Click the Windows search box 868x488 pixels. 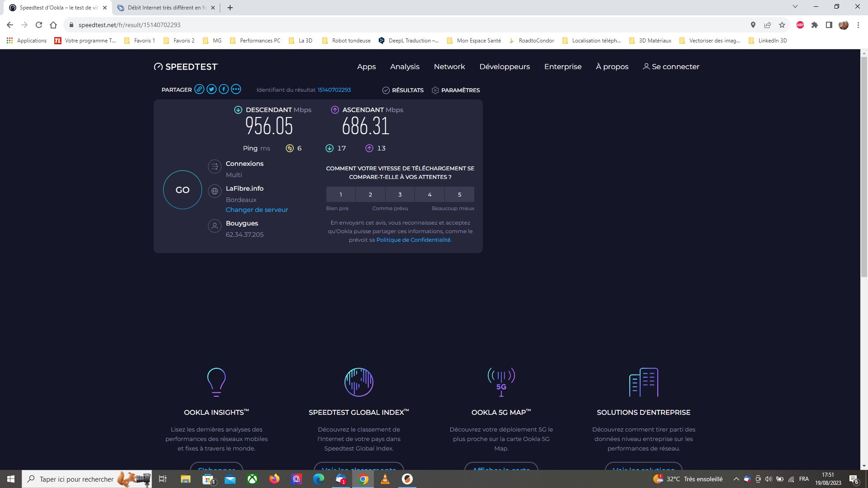(87, 479)
